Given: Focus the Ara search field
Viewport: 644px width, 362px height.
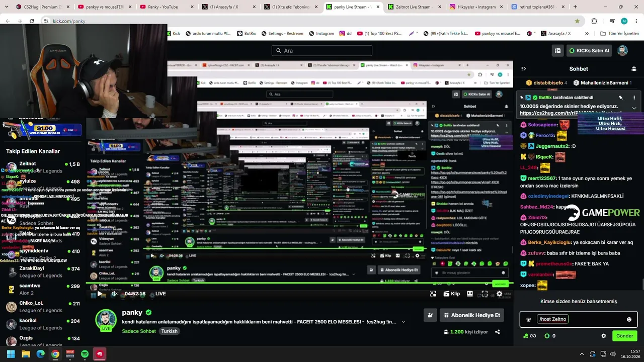Looking at the screenshot, I should pyautogui.click(x=322, y=50).
